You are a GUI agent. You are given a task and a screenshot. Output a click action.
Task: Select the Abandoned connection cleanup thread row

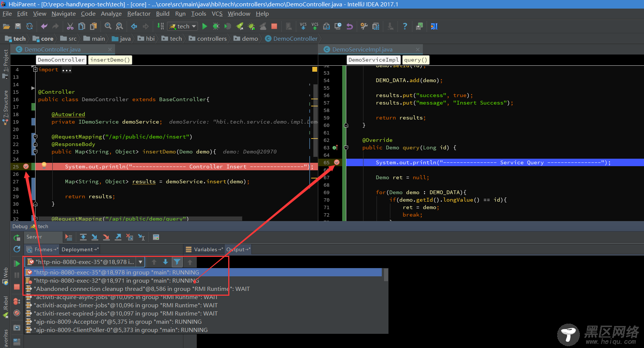(x=204, y=289)
